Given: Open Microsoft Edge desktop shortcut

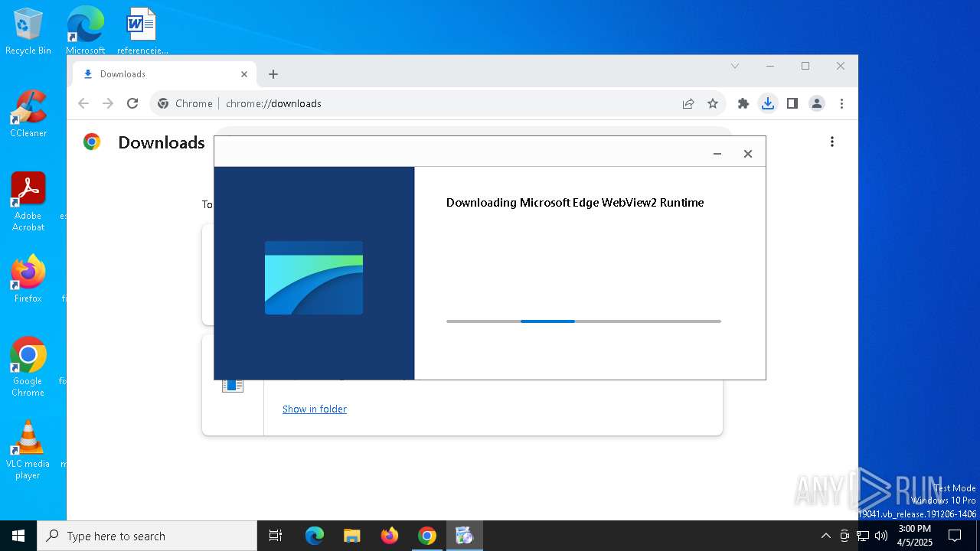Looking at the screenshot, I should [85, 31].
